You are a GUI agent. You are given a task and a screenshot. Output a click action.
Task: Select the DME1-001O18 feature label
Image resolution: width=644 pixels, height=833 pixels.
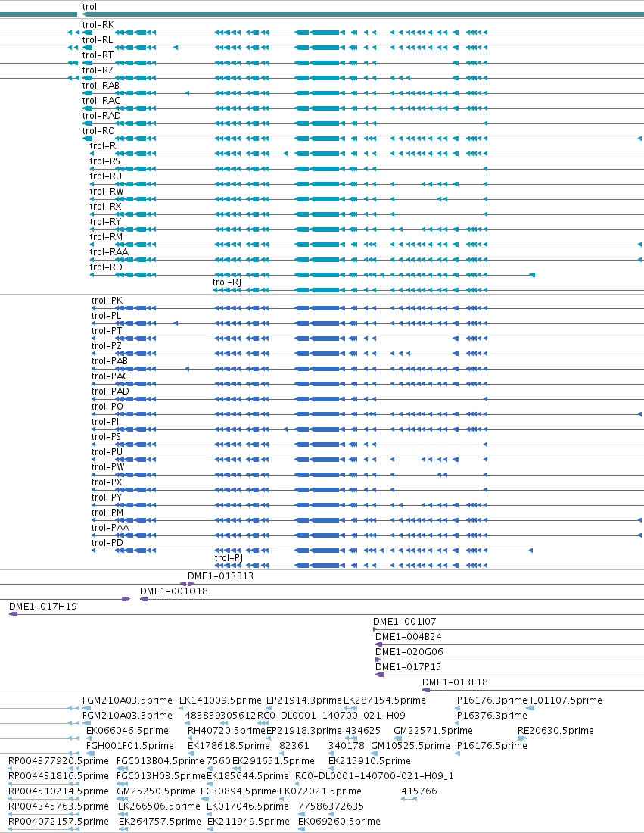pos(174,591)
